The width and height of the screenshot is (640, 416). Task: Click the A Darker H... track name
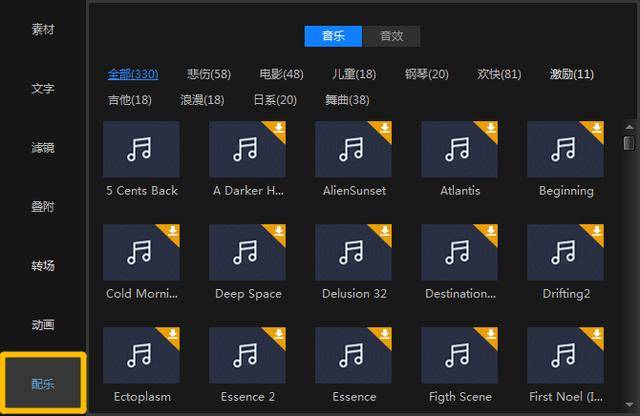tap(248, 191)
